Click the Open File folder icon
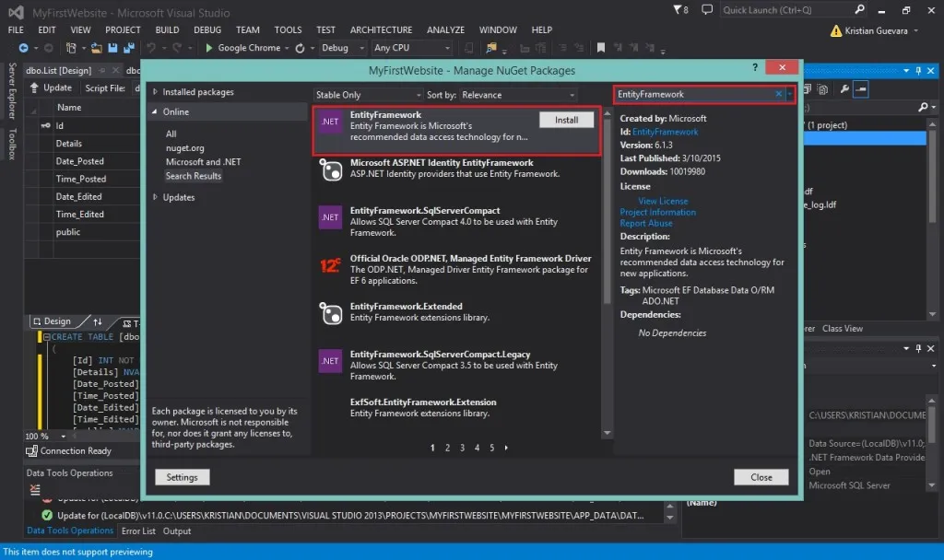The width and height of the screenshot is (944, 560). (96, 48)
